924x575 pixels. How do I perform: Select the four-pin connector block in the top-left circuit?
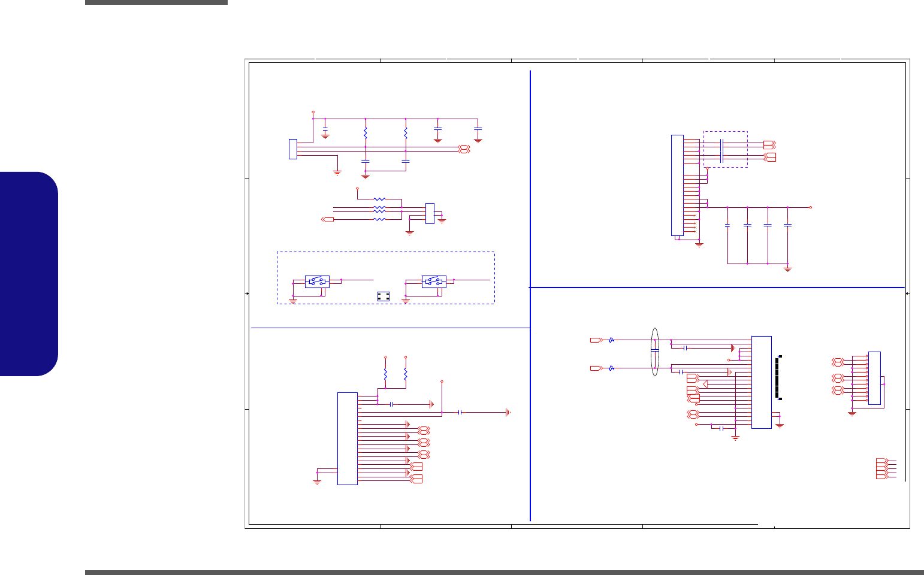[x=293, y=149]
